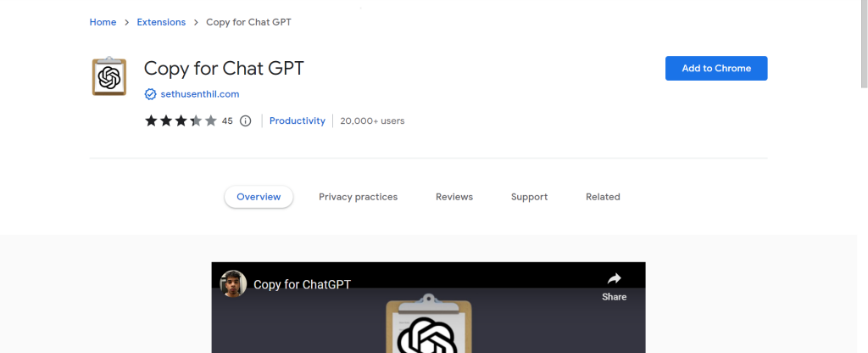Go to Home in the breadcrumb

point(103,22)
